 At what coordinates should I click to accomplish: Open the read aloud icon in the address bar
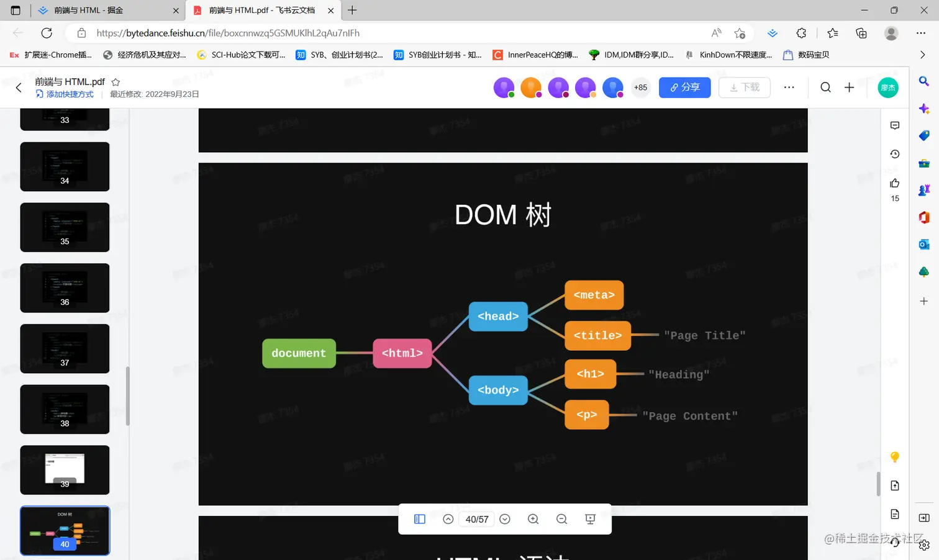716,33
